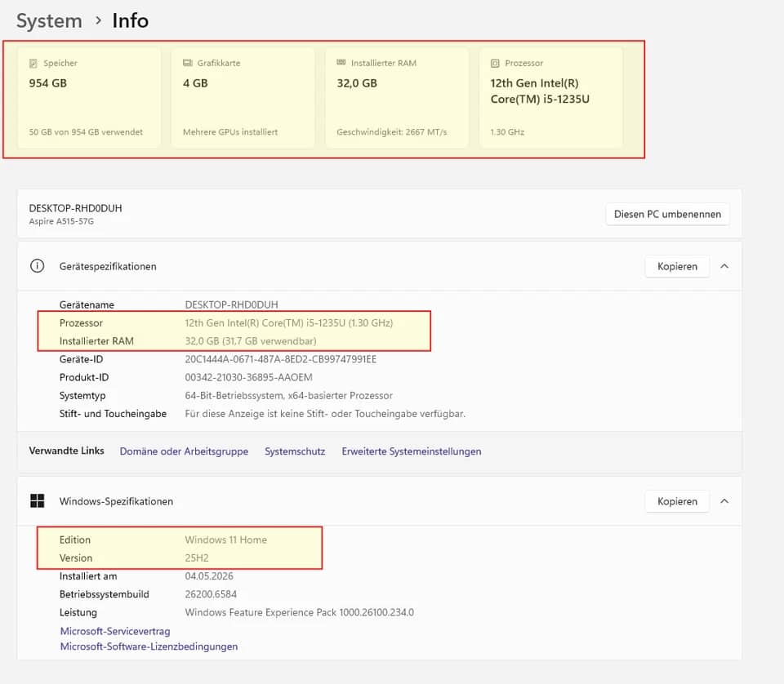Click the Gerätespezifikationen section header
Viewport: 784px width, 684px height.
pyautogui.click(x=380, y=266)
